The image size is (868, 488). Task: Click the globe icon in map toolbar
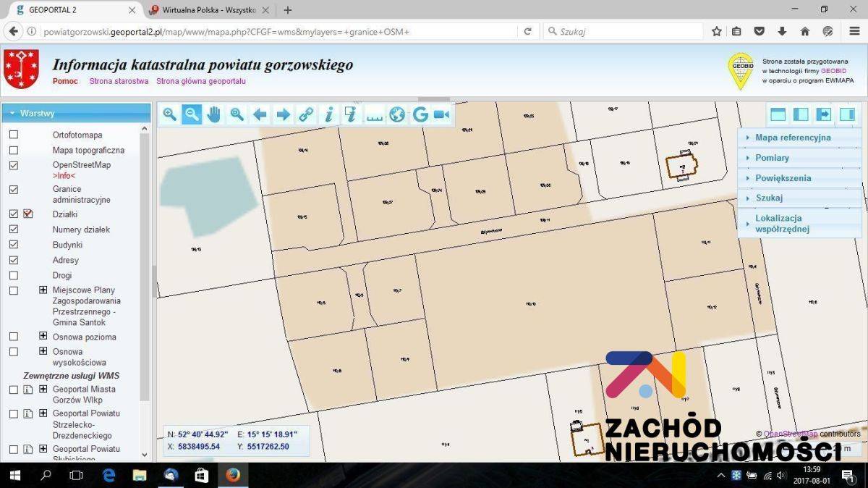tap(397, 114)
